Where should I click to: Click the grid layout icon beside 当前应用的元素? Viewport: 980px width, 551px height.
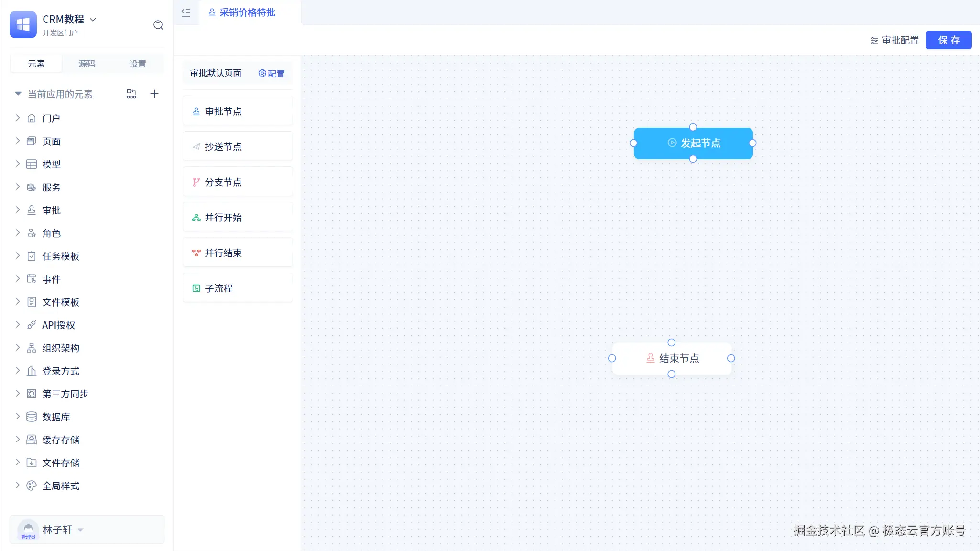point(131,94)
